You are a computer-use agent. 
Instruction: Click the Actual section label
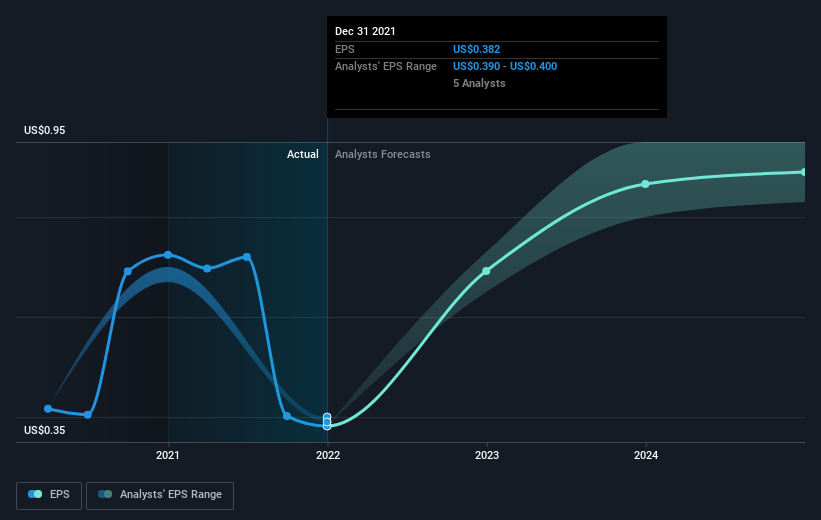(x=303, y=154)
